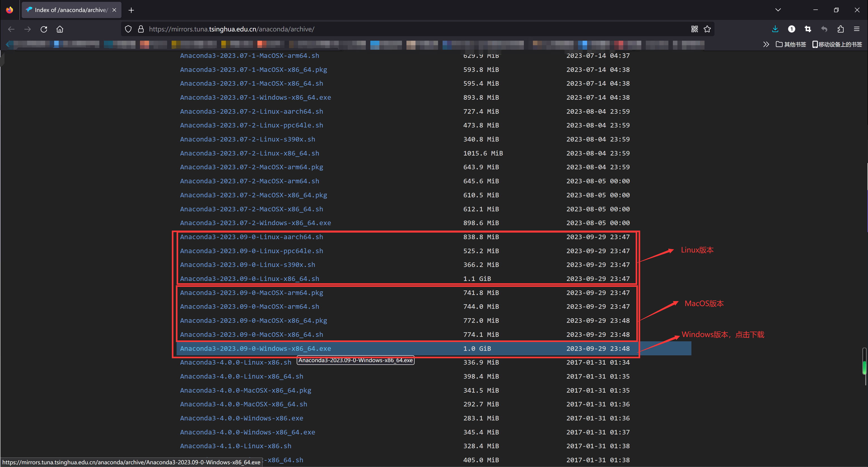Open a new tab with plus button

pyautogui.click(x=131, y=10)
